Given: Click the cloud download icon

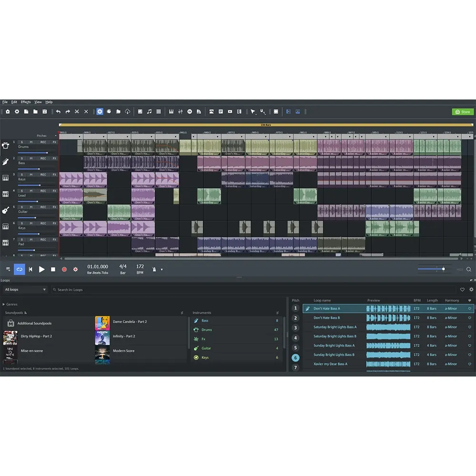Looking at the screenshot, I should 128,112.
